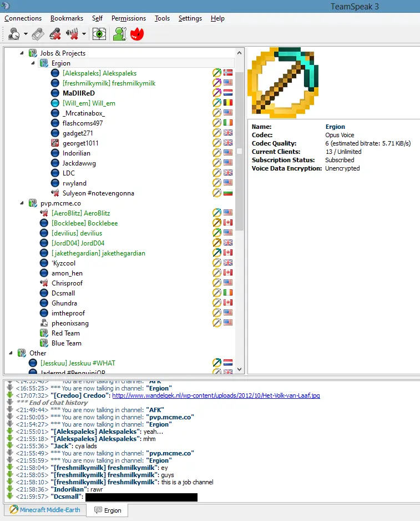Click the Blue Team channel icon
The height and width of the screenshot is (521, 420).
point(44,343)
